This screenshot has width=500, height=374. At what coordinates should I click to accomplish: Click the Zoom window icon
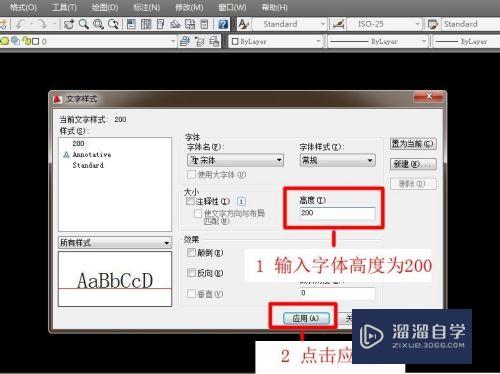98,24
